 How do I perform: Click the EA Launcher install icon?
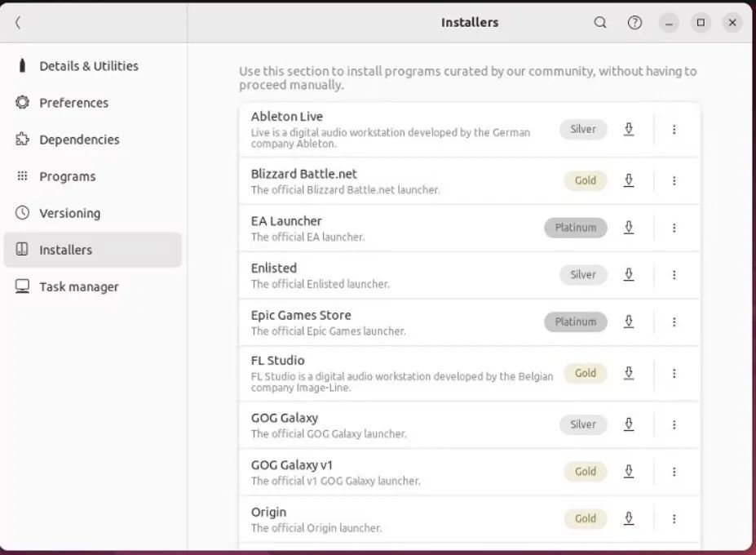(x=629, y=228)
